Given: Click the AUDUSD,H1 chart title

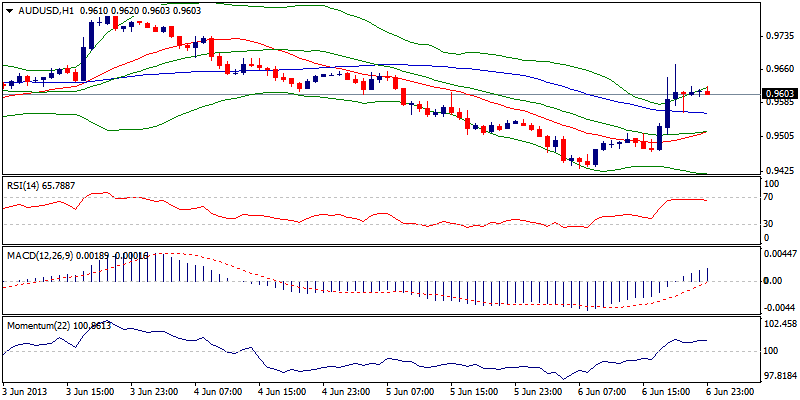Looking at the screenshot, I should [x=47, y=9].
